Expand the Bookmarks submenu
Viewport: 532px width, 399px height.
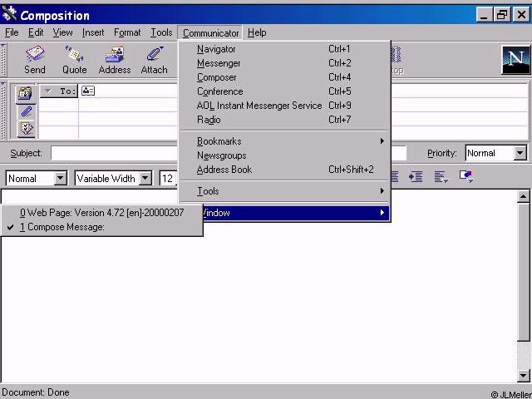[x=284, y=141]
